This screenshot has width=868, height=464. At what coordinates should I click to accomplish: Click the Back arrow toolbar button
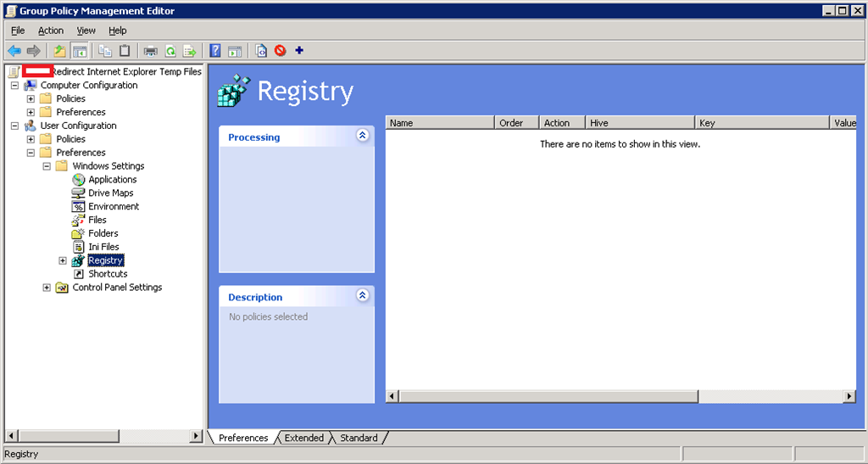[14, 51]
